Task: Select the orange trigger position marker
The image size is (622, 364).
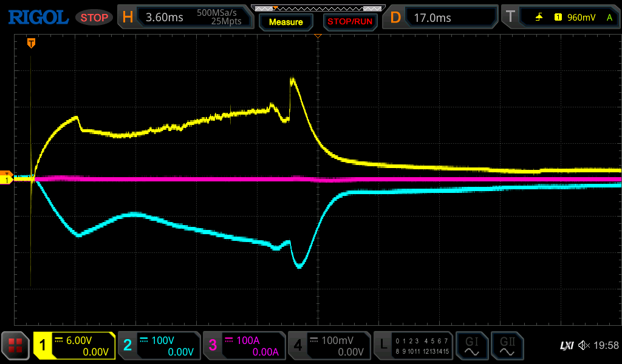Action: click(x=31, y=43)
